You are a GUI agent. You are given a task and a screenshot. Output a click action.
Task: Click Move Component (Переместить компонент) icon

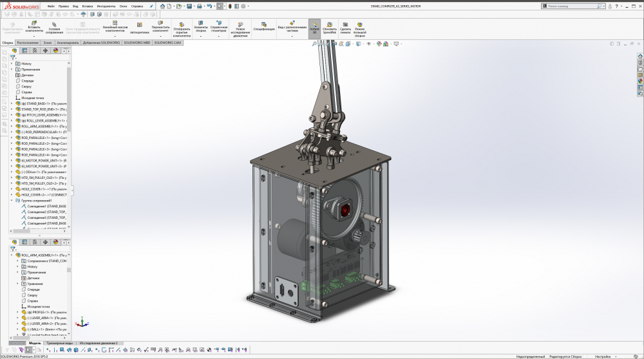tap(160, 23)
